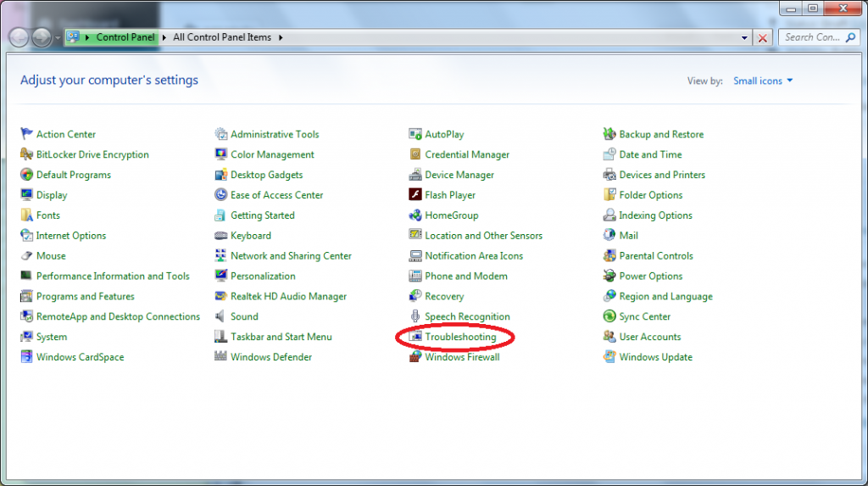Expand arrow after Control Panel breadcrumb
Screen dimensions: 868x486
[164, 37]
